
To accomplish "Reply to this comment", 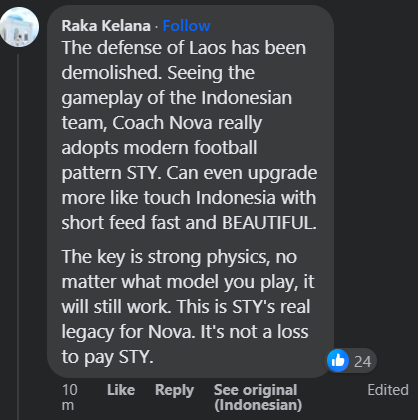I will (x=174, y=390).
